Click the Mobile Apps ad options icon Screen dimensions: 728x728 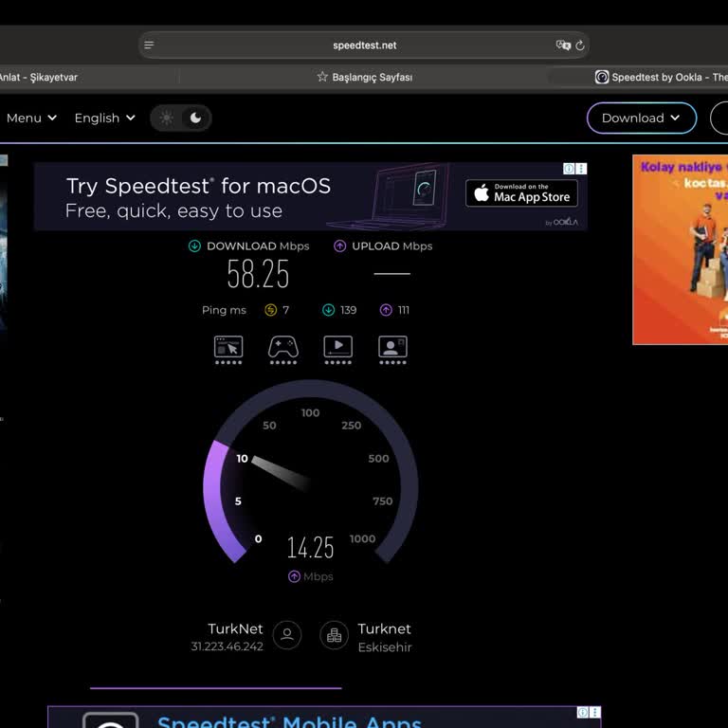(594, 712)
